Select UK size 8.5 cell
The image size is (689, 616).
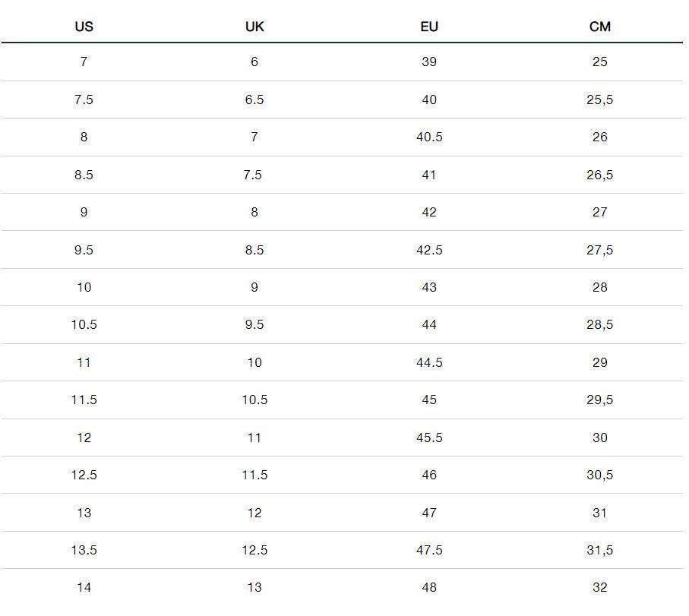pos(254,250)
